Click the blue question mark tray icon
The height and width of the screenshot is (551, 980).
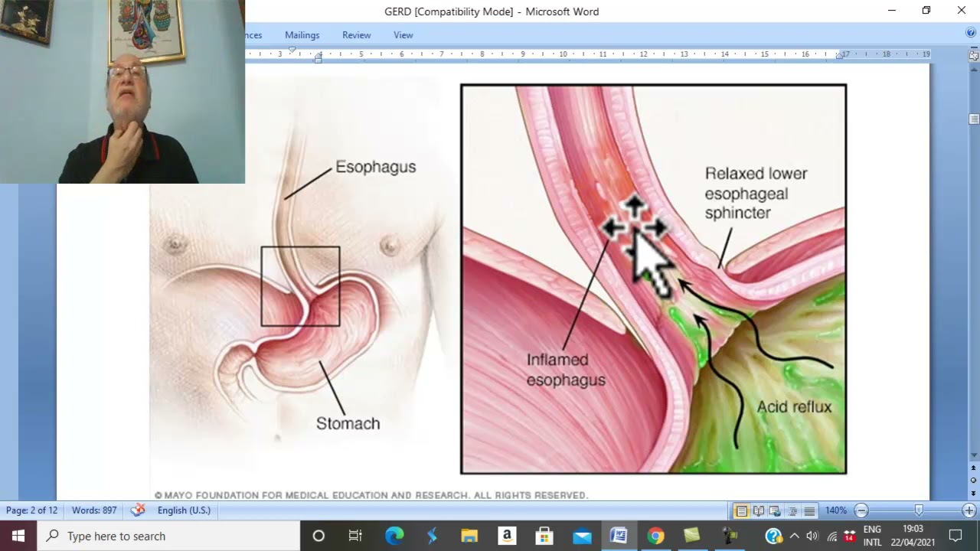coord(773,536)
